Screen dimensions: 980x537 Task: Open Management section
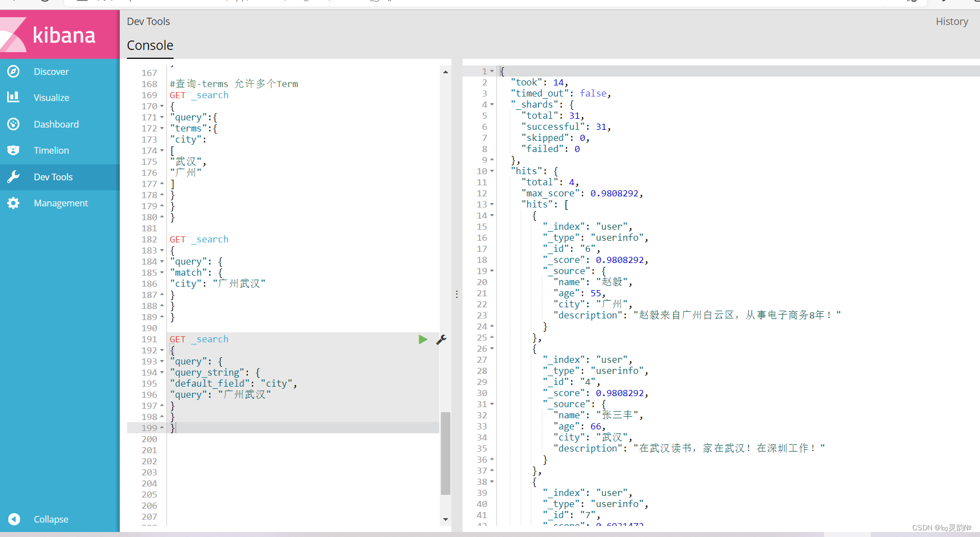[60, 203]
